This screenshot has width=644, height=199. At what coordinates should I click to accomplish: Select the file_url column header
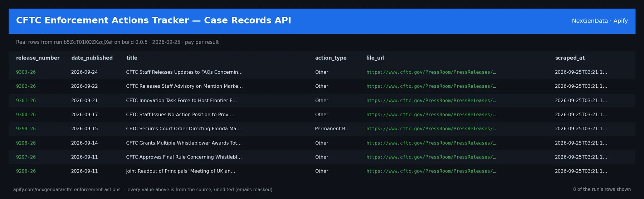375,58
